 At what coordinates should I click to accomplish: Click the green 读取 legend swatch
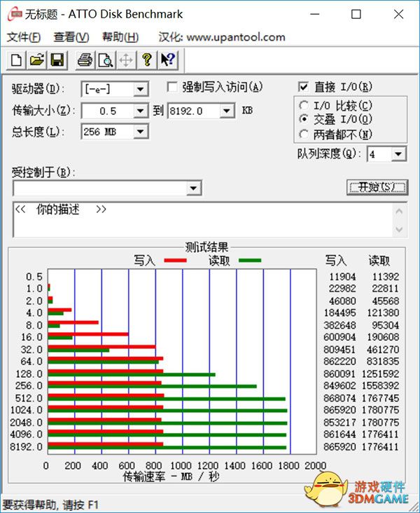click(x=250, y=261)
